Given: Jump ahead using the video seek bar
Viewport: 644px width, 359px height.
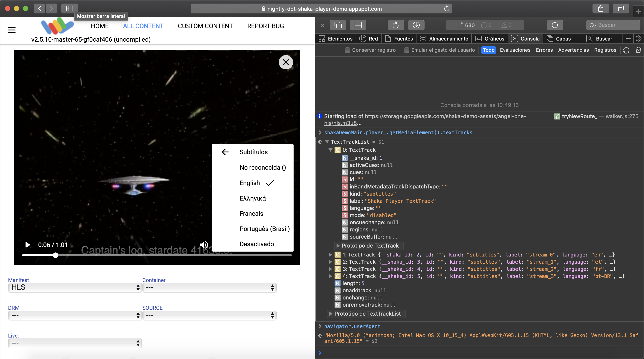Looking at the screenshot, I should pyautogui.click(x=175, y=255).
